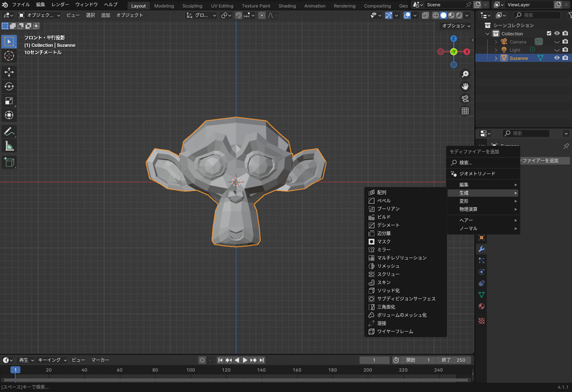Expand the Suzanne item in outliner
The image size is (572, 392).
point(496,58)
